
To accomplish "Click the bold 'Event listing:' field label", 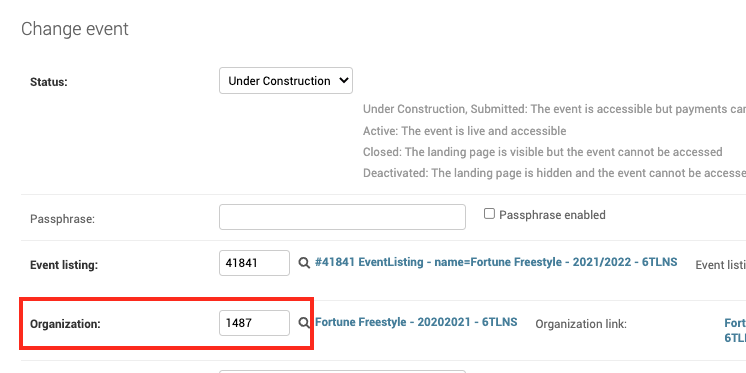I will (x=64, y=265).
